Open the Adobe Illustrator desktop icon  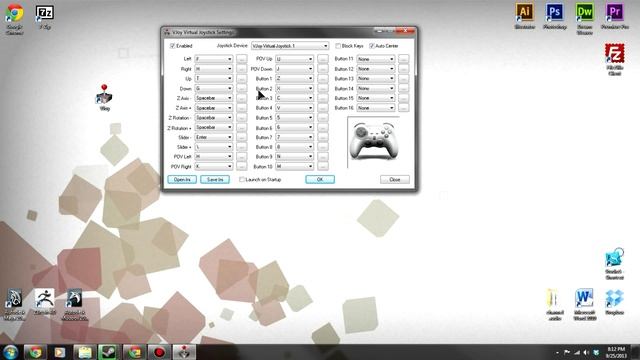(x=524, y=16)
